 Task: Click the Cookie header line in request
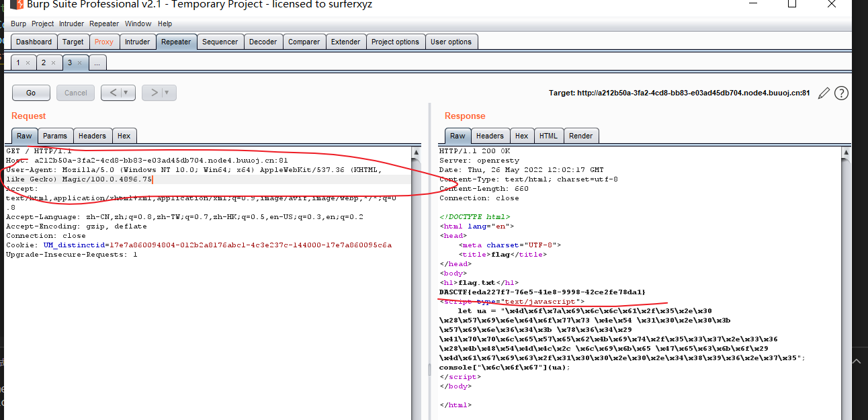199,245
